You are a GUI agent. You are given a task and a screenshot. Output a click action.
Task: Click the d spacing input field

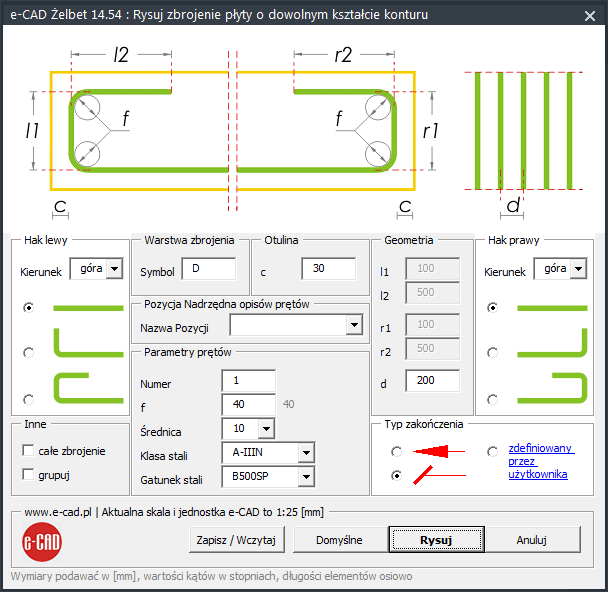click(433, 380)
